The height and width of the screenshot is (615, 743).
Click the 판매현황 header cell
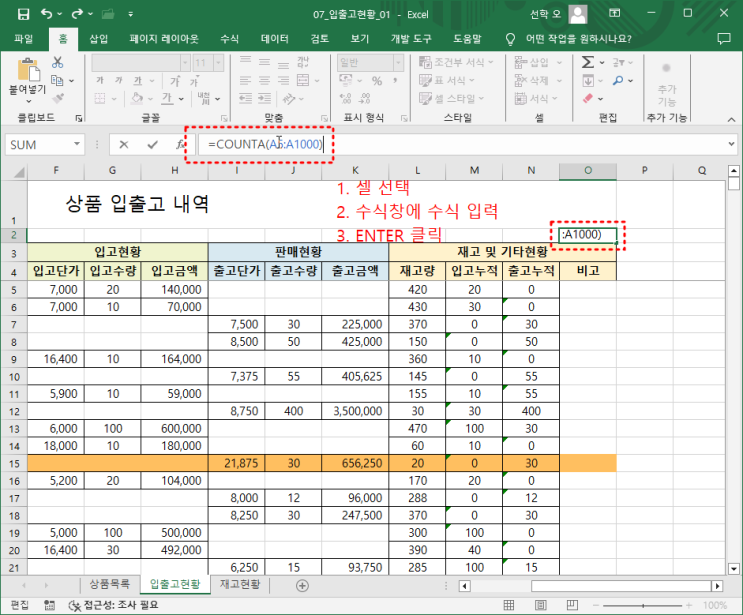click(x=299, y=252)
